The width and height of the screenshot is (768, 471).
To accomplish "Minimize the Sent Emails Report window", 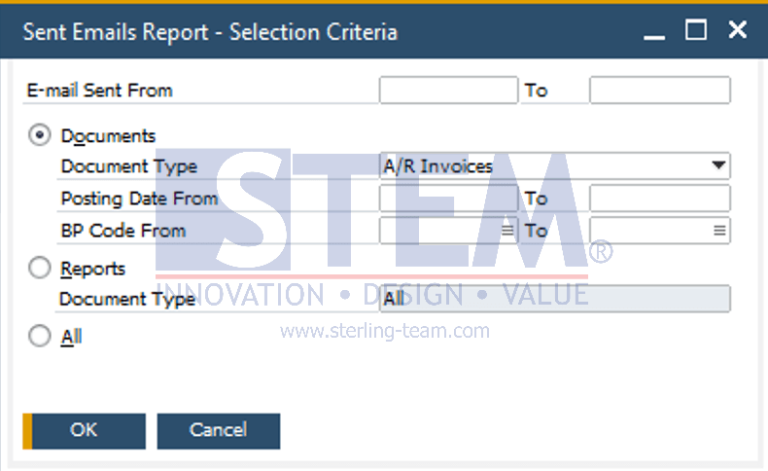I will [654, 32].
